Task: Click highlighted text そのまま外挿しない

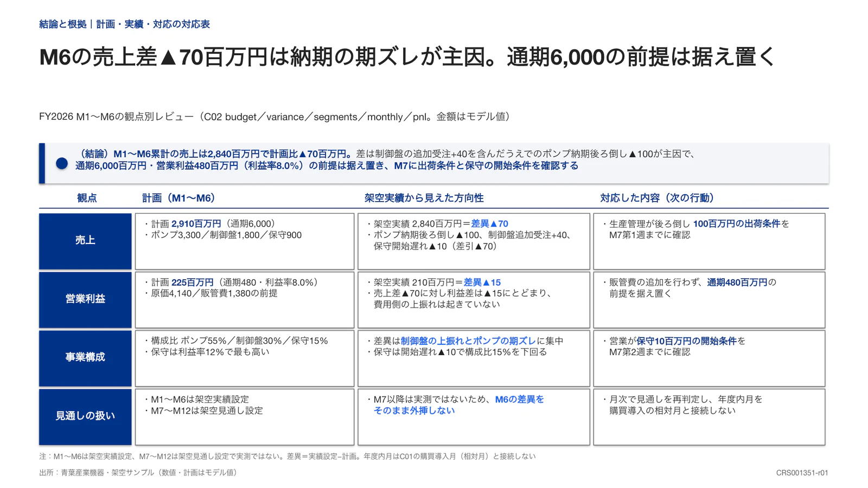Action: [414, 411]
